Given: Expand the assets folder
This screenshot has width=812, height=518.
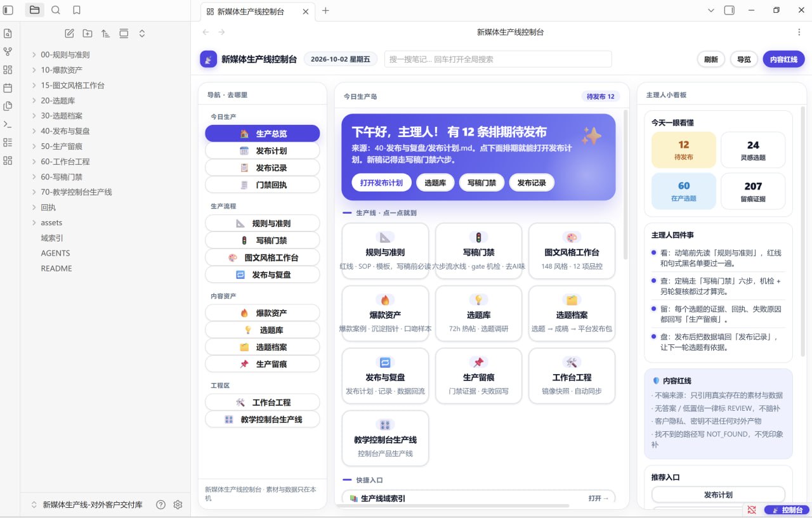Looking at the screenshot, I should click(x=34, y=223).
